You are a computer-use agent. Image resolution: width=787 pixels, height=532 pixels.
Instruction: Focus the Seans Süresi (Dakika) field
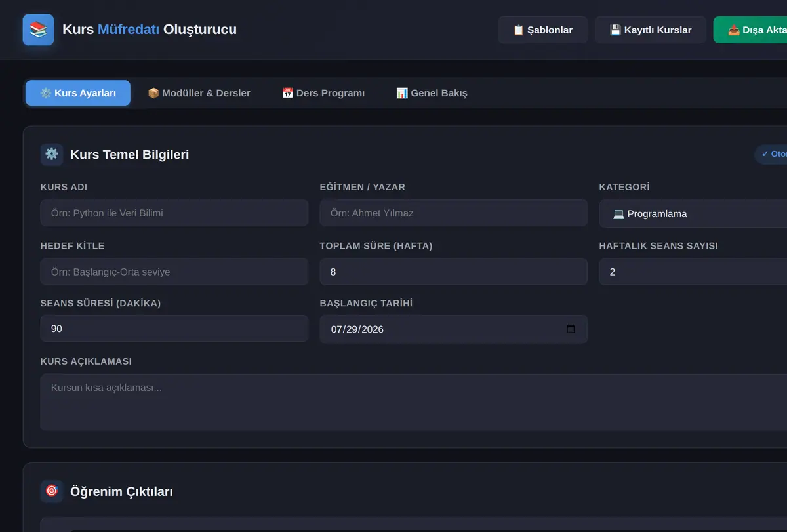point(174,329)
